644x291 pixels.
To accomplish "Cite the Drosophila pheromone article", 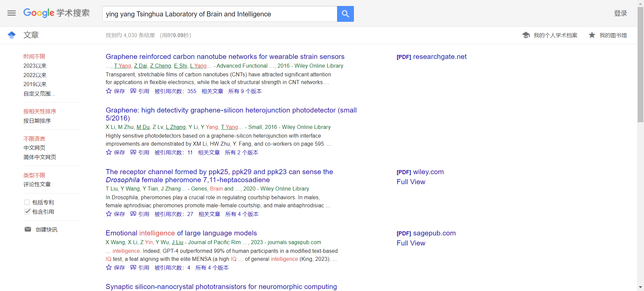I will pyautogui.click(x=140, y=214).
